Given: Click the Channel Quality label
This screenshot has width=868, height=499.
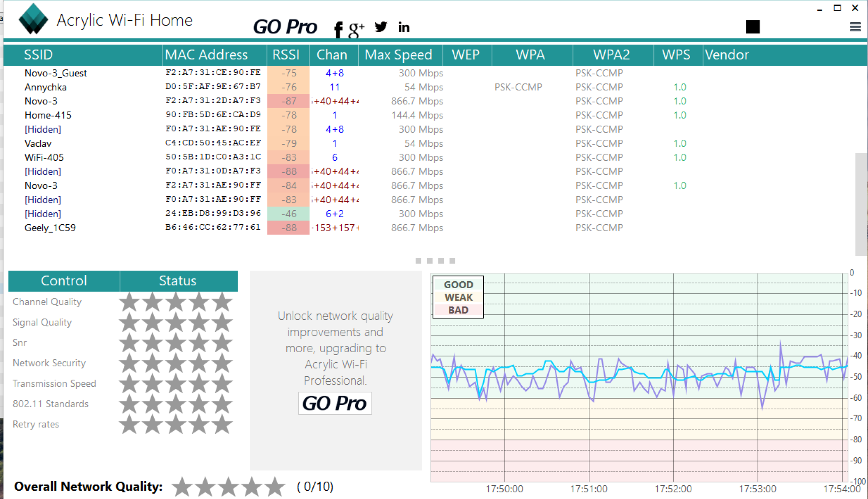Looking at the screenshot, I should coord(47,302).
